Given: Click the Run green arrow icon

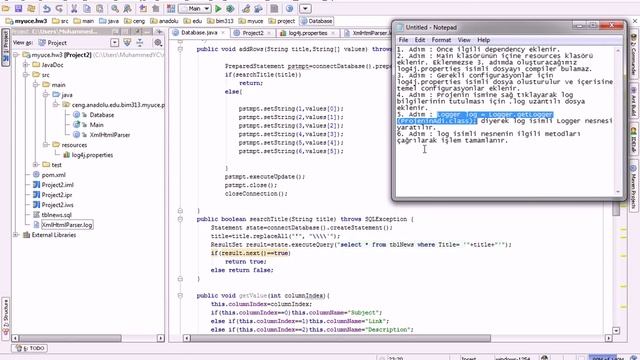Looking at the screenshot, I should tap(218, 8).
